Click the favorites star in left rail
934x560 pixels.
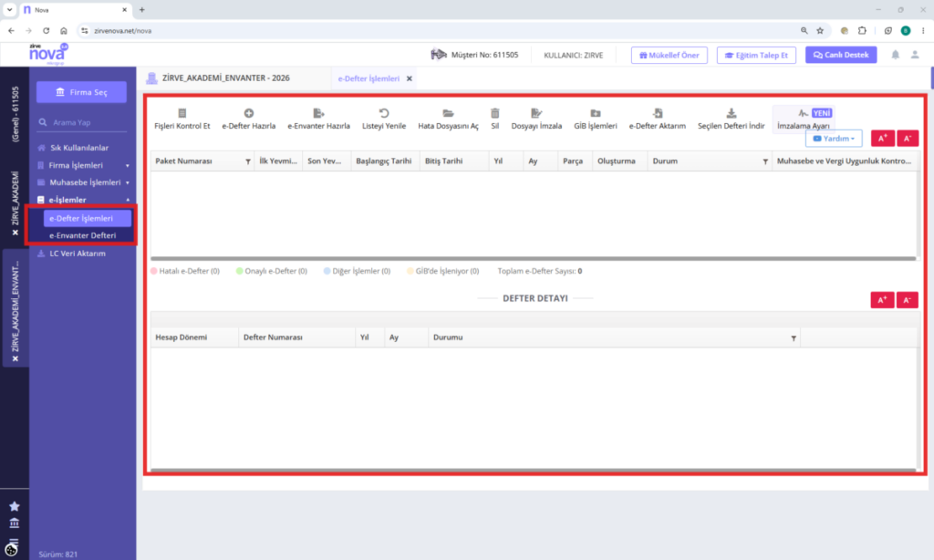point(15,506)
